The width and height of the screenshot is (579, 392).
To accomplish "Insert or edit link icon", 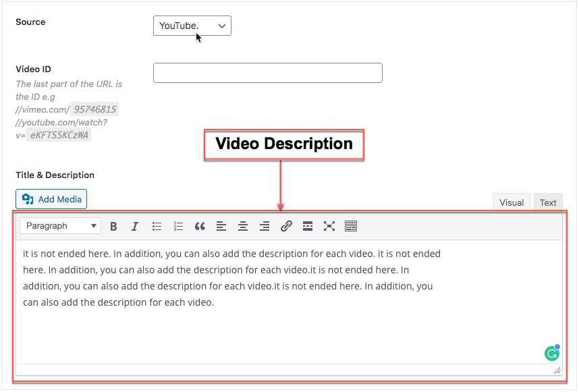I will (x=286, y=226).
